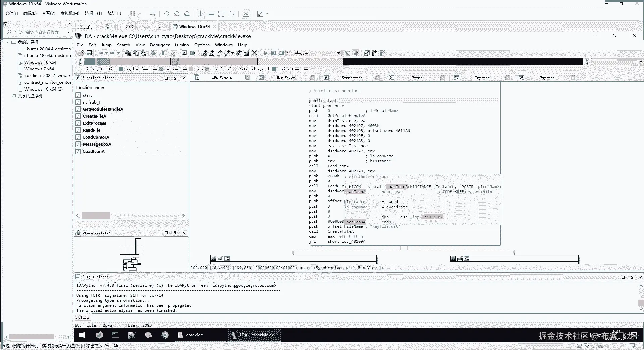
Task: Start the debugger process with play button
Action: coord(266,53)
